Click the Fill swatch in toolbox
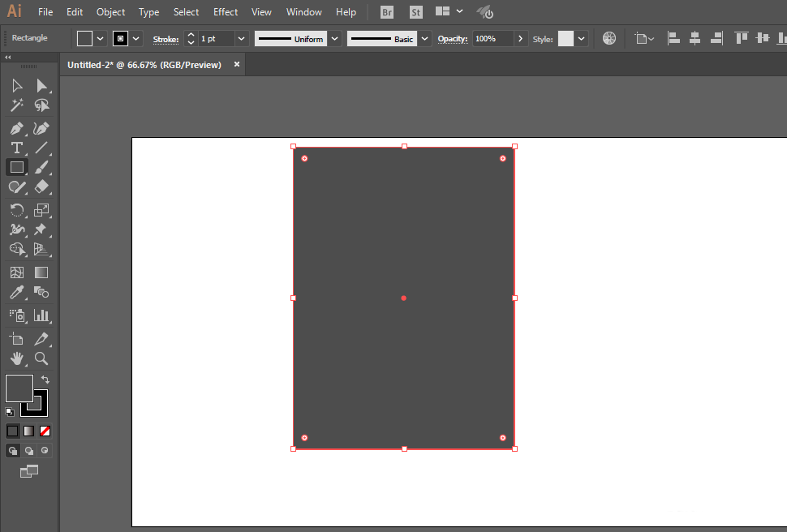This screenshot has height=532, width=787. click(x=19, y=388)
